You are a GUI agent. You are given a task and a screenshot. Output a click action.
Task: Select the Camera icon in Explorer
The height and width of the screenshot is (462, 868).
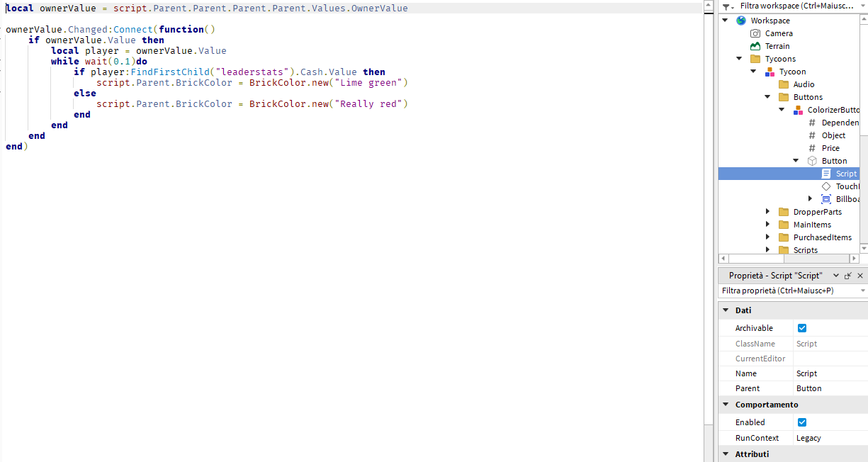point(755,33)
